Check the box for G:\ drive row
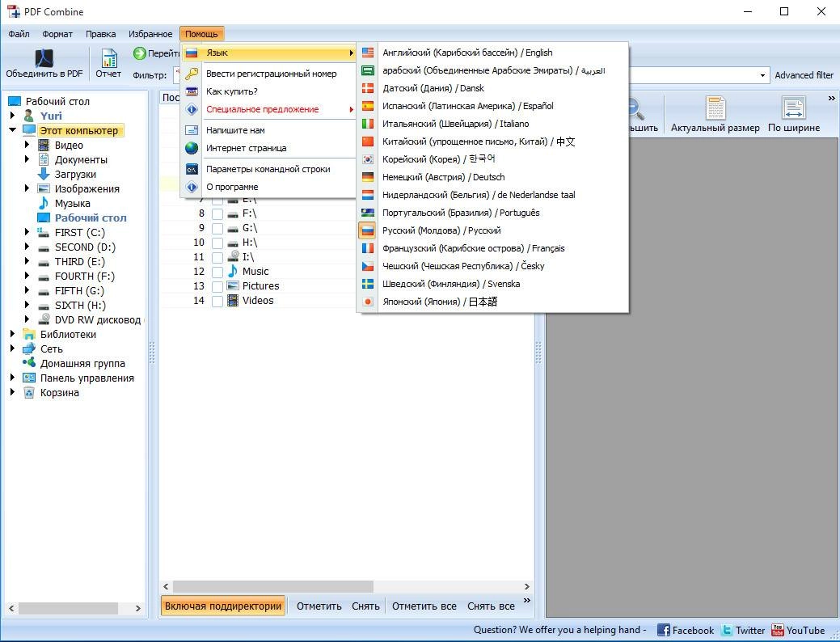840x642 pixels. point(217,228)
